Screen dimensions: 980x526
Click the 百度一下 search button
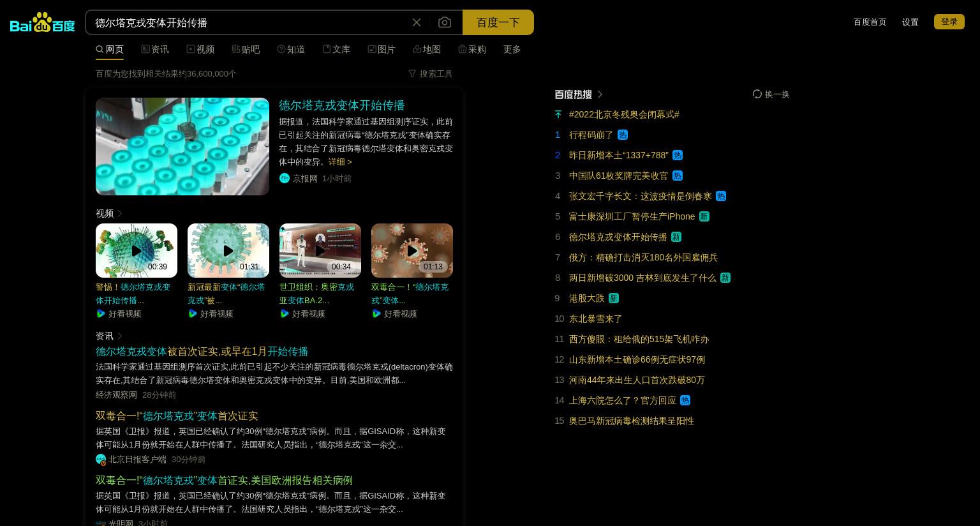tap(498, 22)
